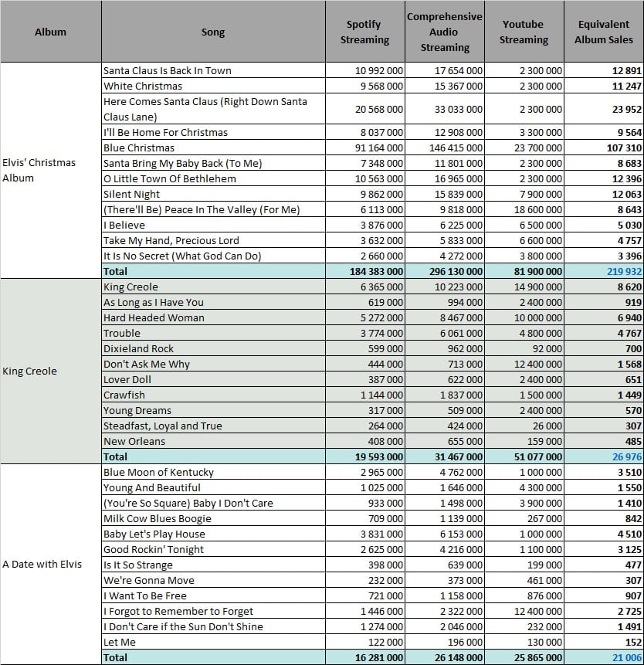Viewport: 644px width, 665px height.
Task: Click the Youtube Streaming column header
Action: tap(524, 32)
